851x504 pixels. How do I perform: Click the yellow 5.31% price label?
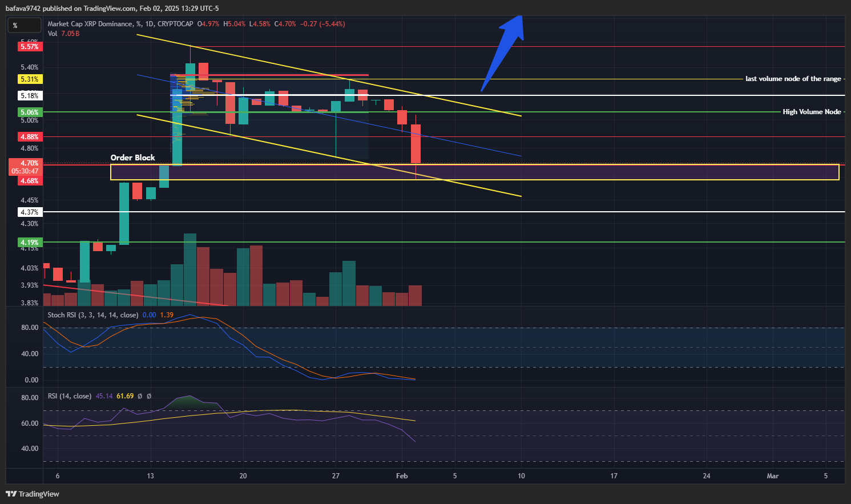point(30,79)
